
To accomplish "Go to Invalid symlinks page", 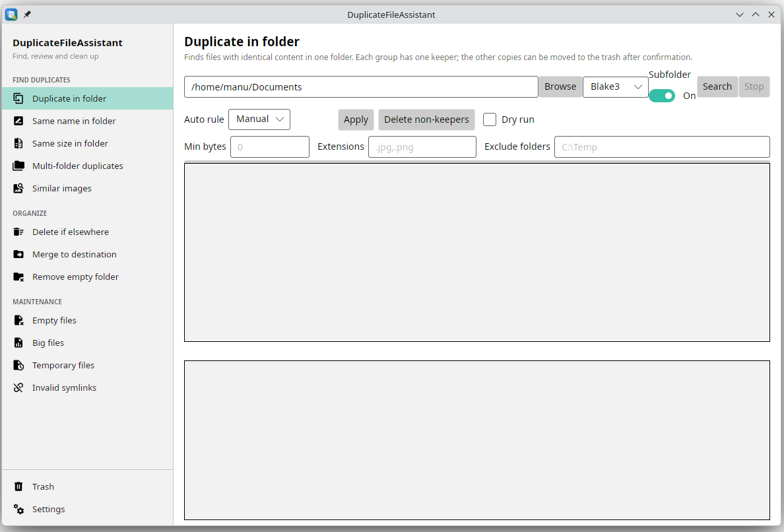I will [88, 388].
